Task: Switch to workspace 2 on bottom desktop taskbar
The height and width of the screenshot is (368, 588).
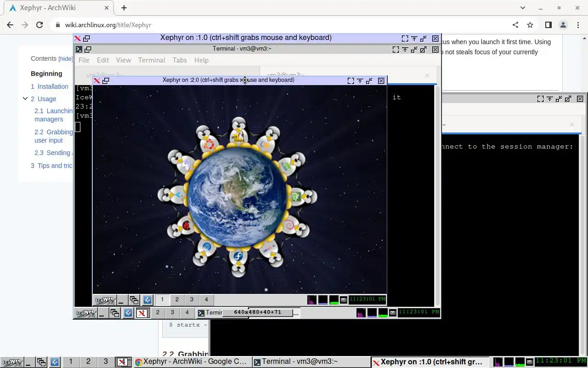Action: point(89,362)
